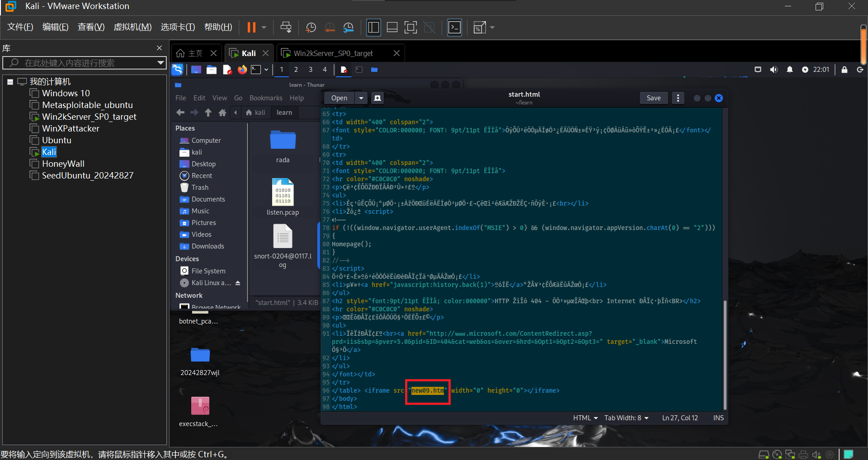Click the lock screen padlock icon
The width and height of the screenshot is (868, 460).
point(844,70)
